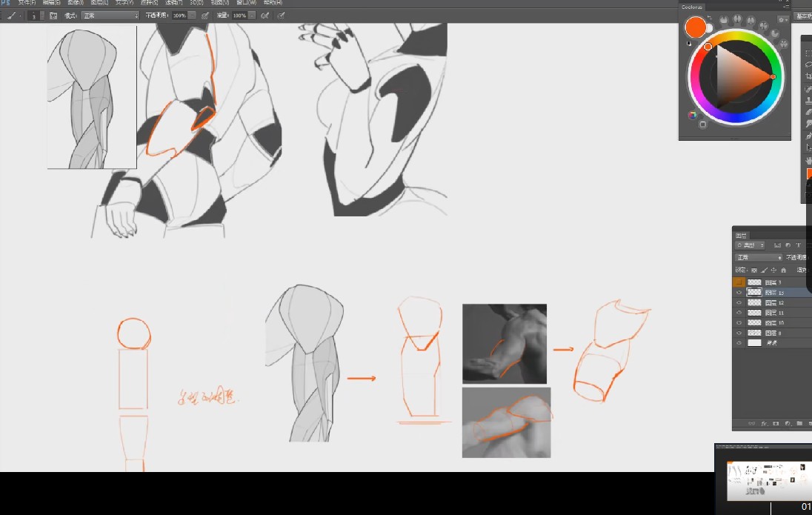Click the opacity 100% field in options bar
This screenshot has width=812, height=515.
tap(179, 16)
